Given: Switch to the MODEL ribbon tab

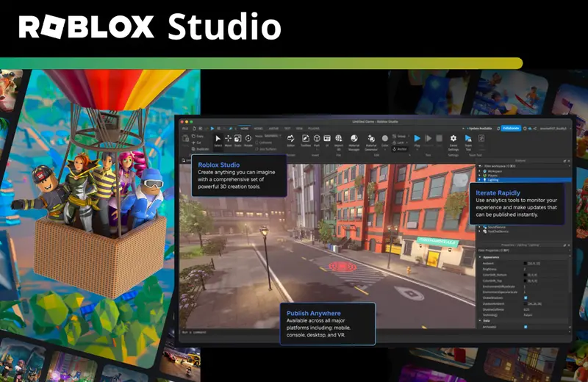Looking at the screenshot, I should (x=258, y=128).
